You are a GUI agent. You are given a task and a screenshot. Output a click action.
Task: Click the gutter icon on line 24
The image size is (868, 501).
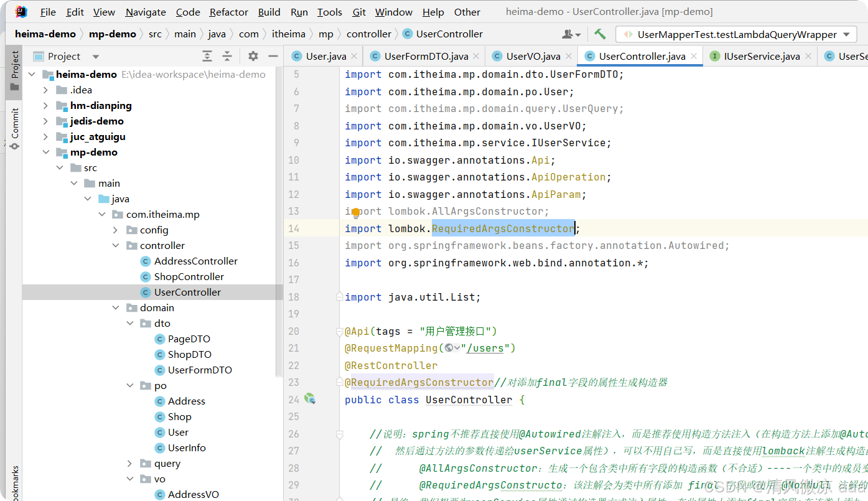coord(310,399)
